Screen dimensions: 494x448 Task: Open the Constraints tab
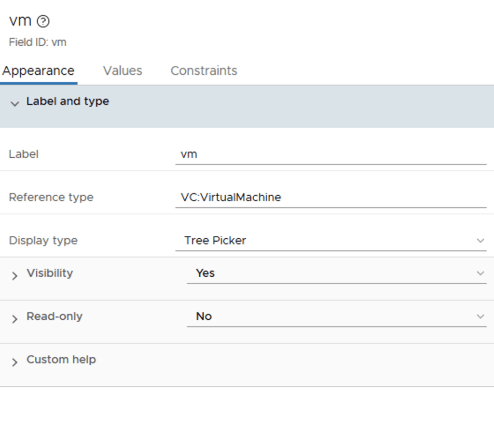click(204, 71)
